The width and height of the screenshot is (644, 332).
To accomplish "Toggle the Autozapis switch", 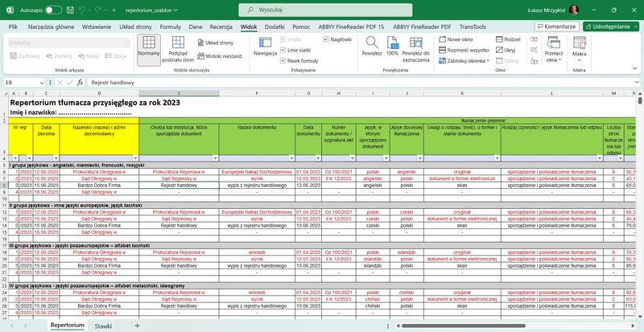I will click(53, 10).
